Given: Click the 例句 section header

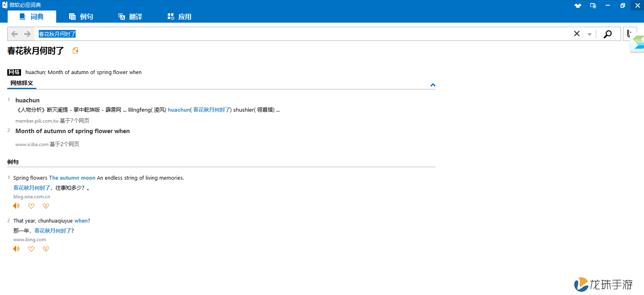Looking at the screenshot, I should pos(13,162).
